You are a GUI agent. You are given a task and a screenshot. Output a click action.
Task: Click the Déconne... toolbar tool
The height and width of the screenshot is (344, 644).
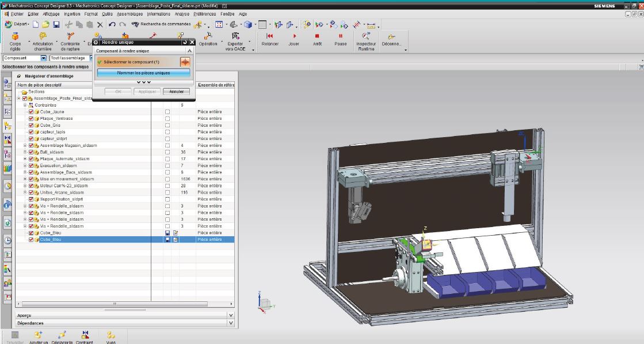point(391,39)
